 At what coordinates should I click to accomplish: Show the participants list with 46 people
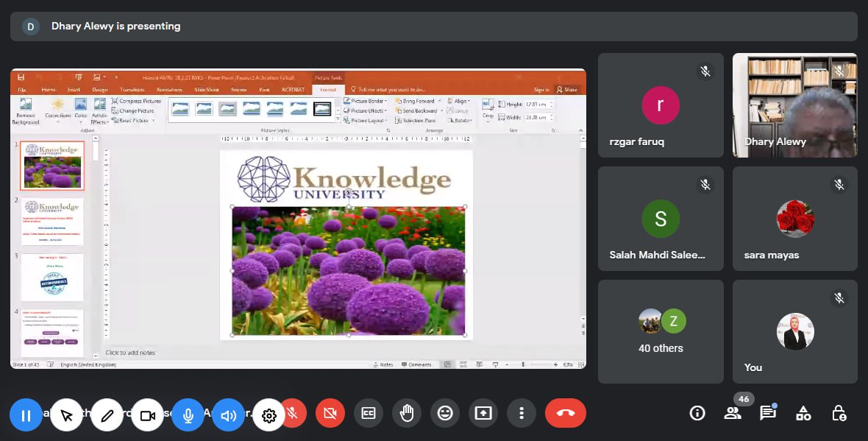click(x=733, y=413)
